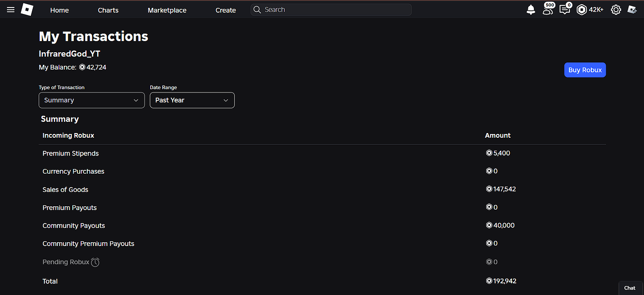This screenshot has width=644, height=295.
Task: Open the settings gear icon
Action: [x=616, y=10]
